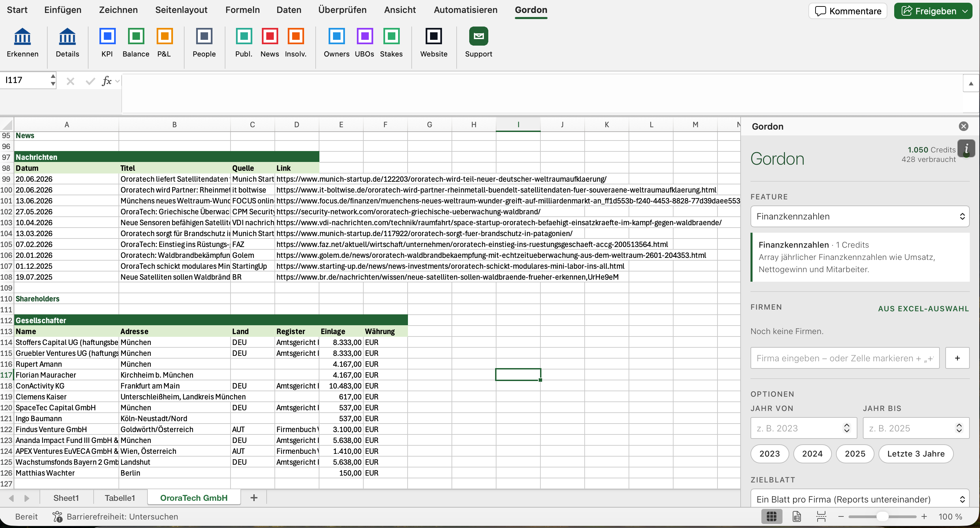This screenshot has height=528, width=980.
Task: Click the Support mail icon
Action: pyautogui.click(x=478, y=36)
